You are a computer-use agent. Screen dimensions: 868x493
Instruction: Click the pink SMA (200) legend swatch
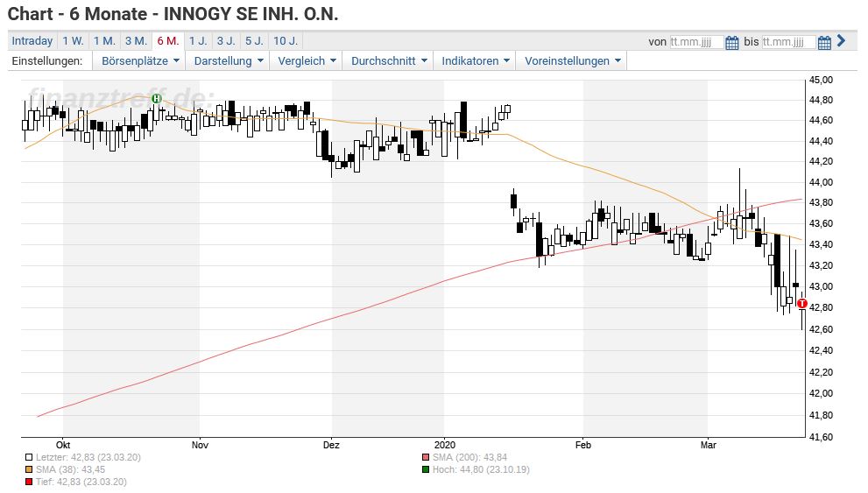[x=425, y=458]
